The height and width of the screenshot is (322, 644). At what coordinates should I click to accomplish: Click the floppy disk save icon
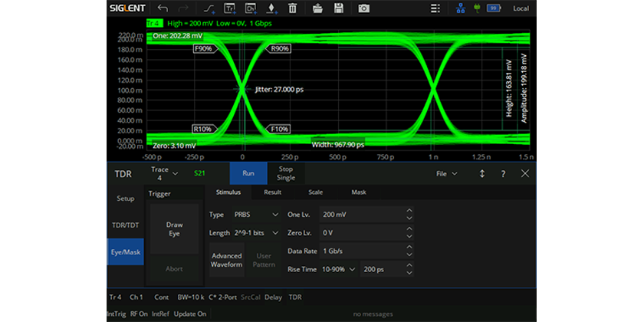tap(338, 8)
